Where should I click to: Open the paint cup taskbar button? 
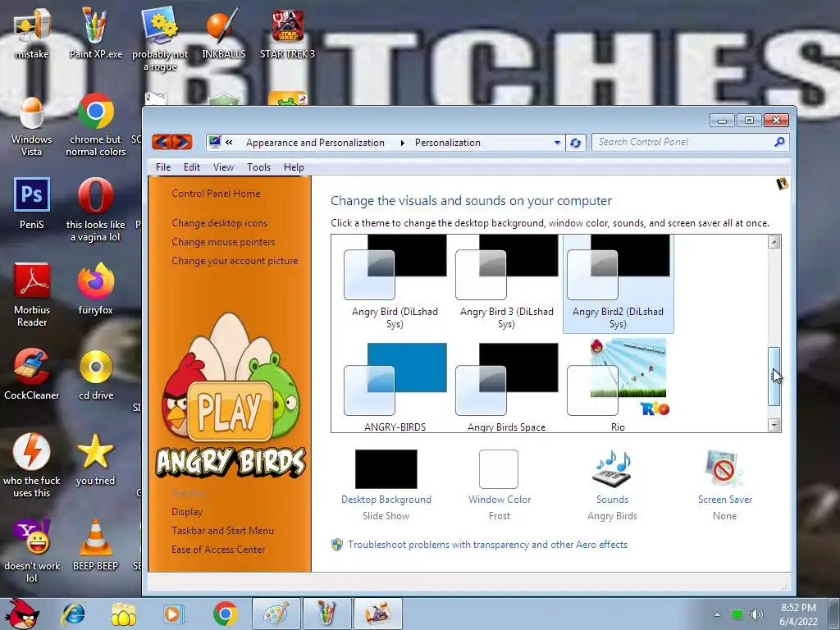pyautogui.click(x=327, y=614)
